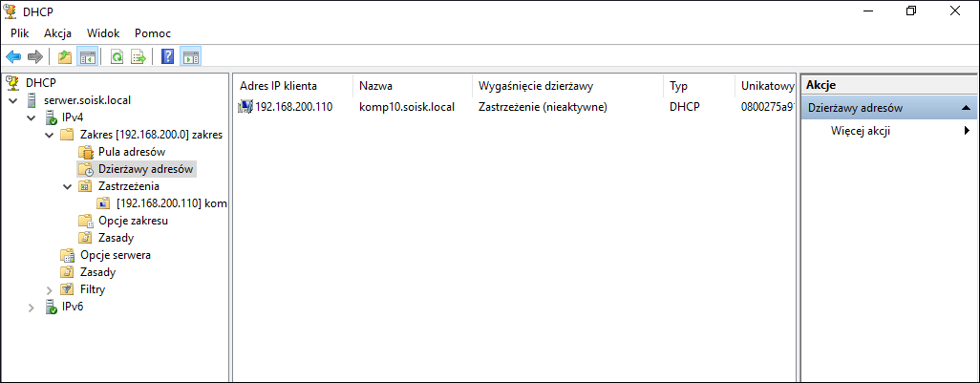The height and width of the screenshot is (383, 980).
Task: Expand the IPv6 tree node
Action: coord(32,308)
